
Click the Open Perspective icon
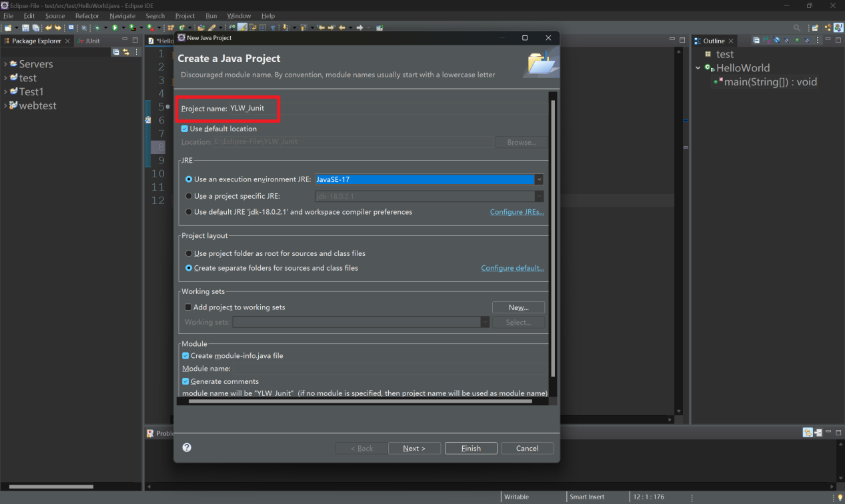coord(814,28)
